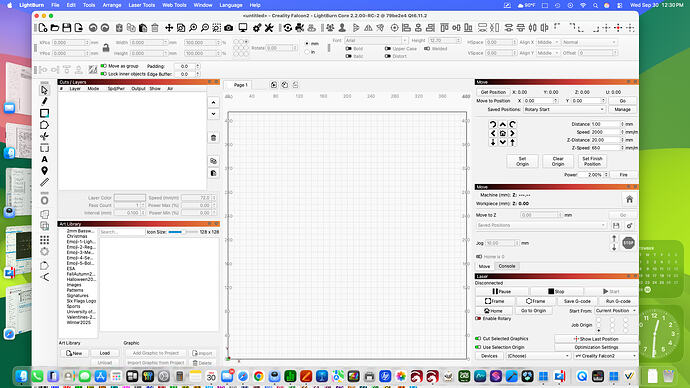Open the Preview monitor icon
This screenshot has height=388, width=690.
pos(242,28)
